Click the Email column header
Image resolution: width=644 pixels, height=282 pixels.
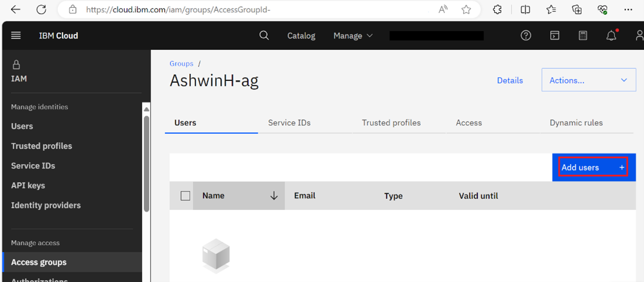[305, 196]
